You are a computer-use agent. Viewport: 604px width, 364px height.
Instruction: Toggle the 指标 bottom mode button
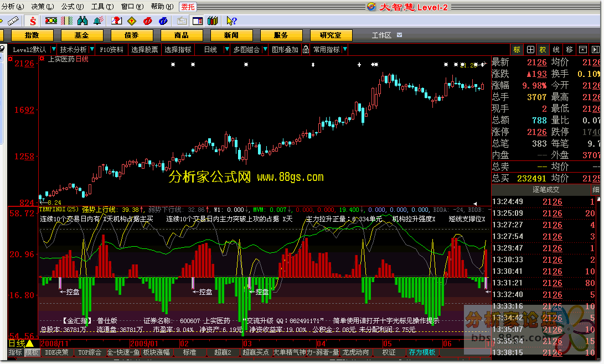(x=15, y=352)
